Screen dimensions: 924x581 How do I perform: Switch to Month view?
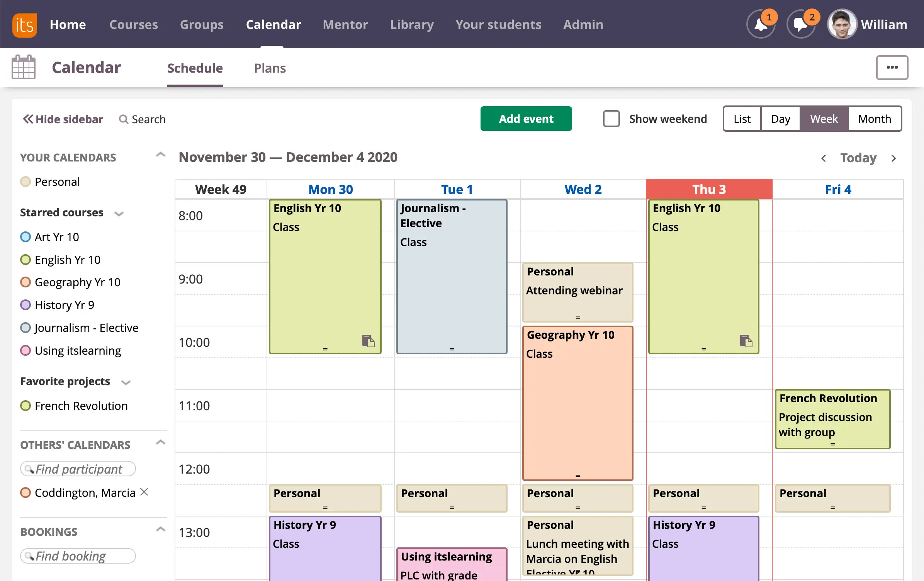[874, 119]
